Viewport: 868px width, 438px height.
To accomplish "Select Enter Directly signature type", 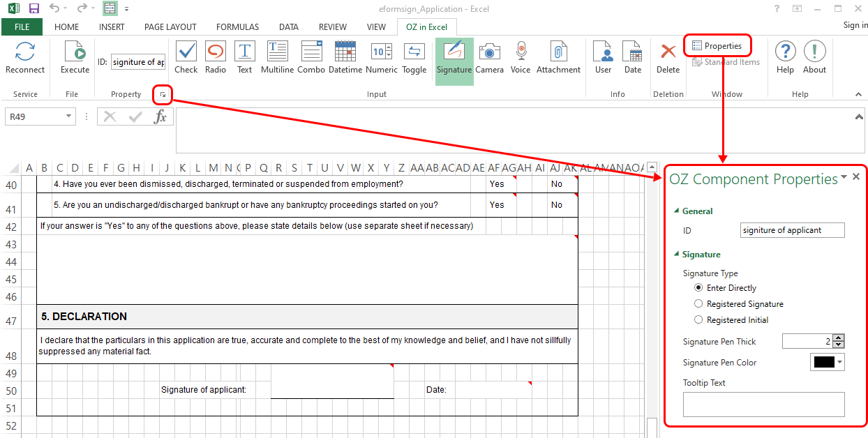I will (698, 287).
